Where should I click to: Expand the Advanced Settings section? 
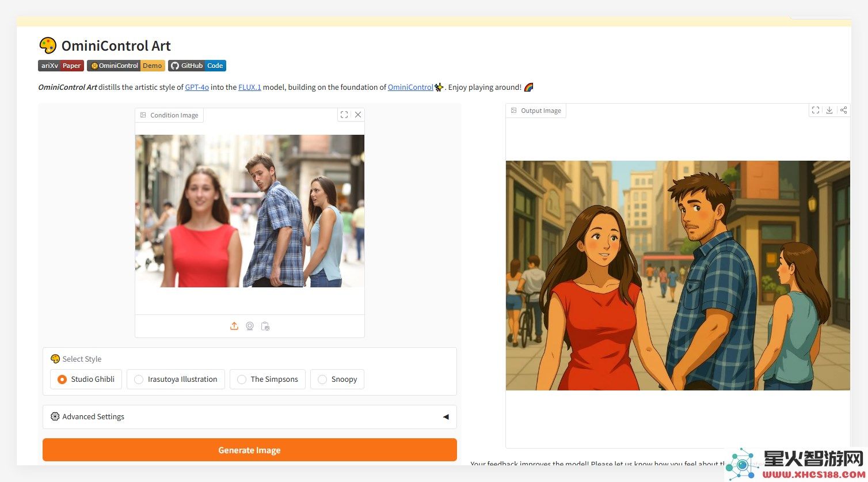(250, 416)
